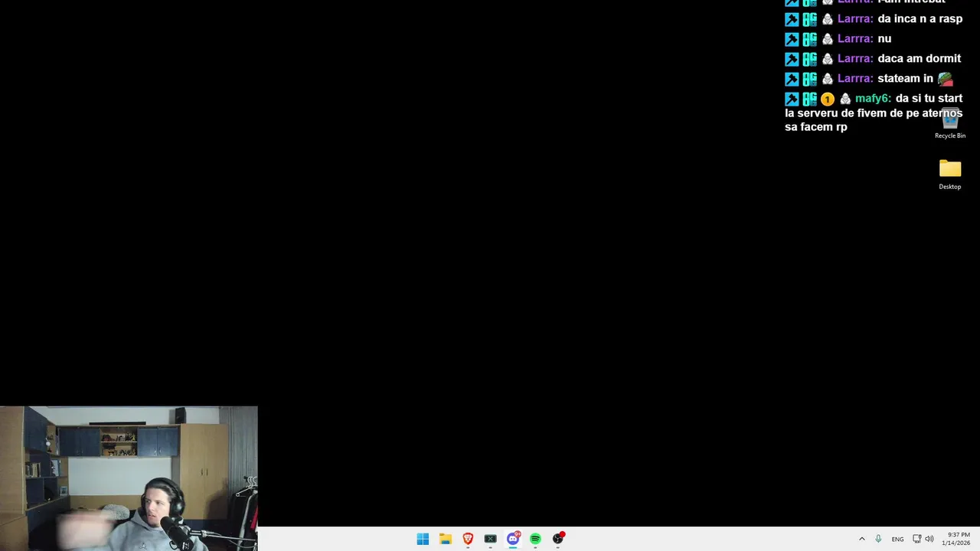Change input language via ENG indicator
The height and width of the screenshot is (551, 980).
897,539
